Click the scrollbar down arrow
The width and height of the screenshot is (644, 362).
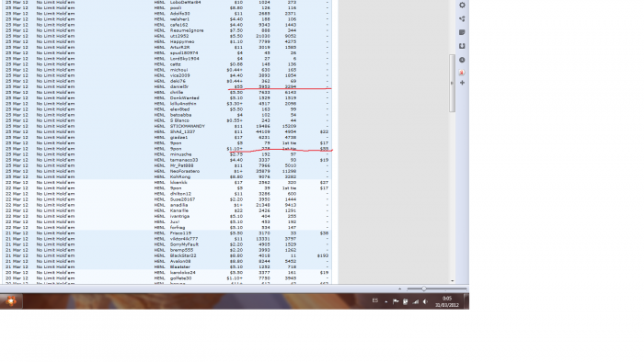(x=453, y=281)
